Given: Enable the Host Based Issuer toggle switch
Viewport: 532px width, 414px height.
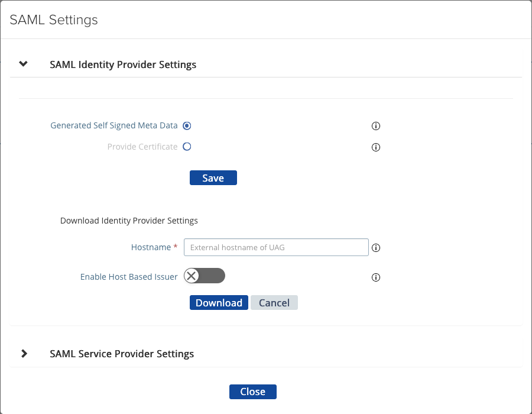Looking at the screenshot, I should (x=205, y=276).
